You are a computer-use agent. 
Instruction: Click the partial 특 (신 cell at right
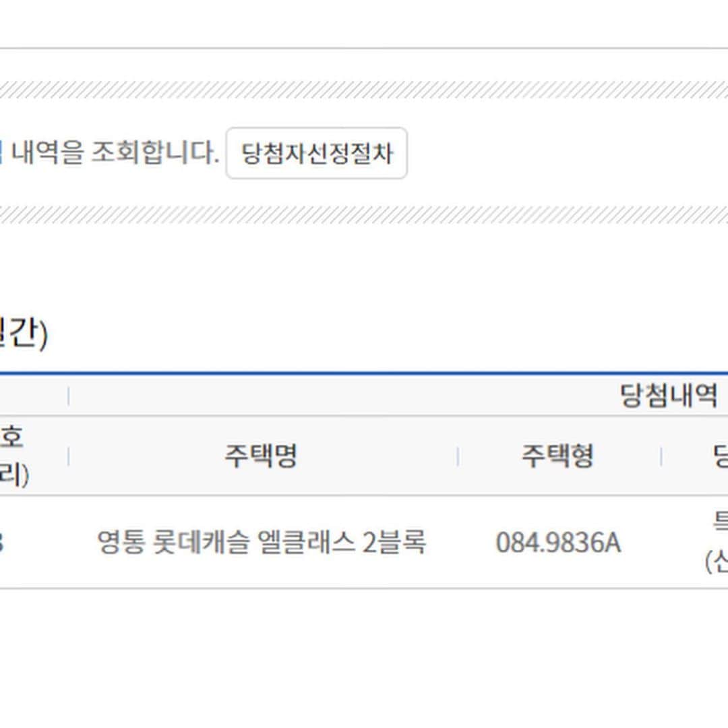717,542
